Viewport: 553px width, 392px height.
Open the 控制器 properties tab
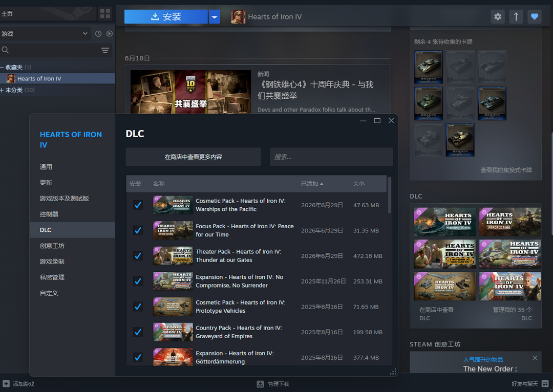click(72, 214)
